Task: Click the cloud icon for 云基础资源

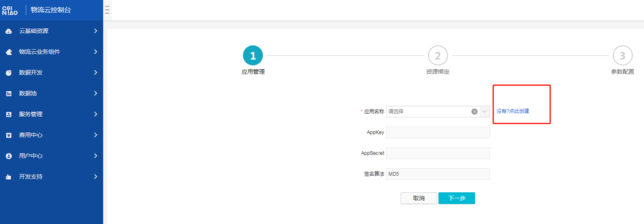Action: click(x=9, y=31)
